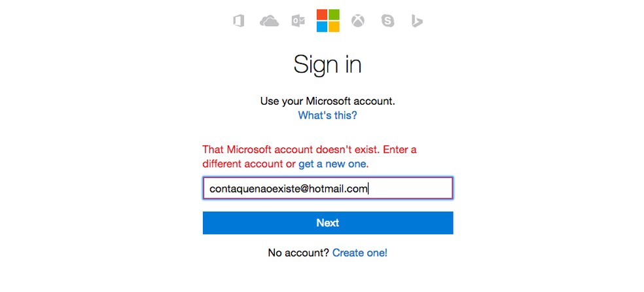Click the green square of Microsoft logo
644x292 pixels.
pyautogui.click(x=333, y=14)
